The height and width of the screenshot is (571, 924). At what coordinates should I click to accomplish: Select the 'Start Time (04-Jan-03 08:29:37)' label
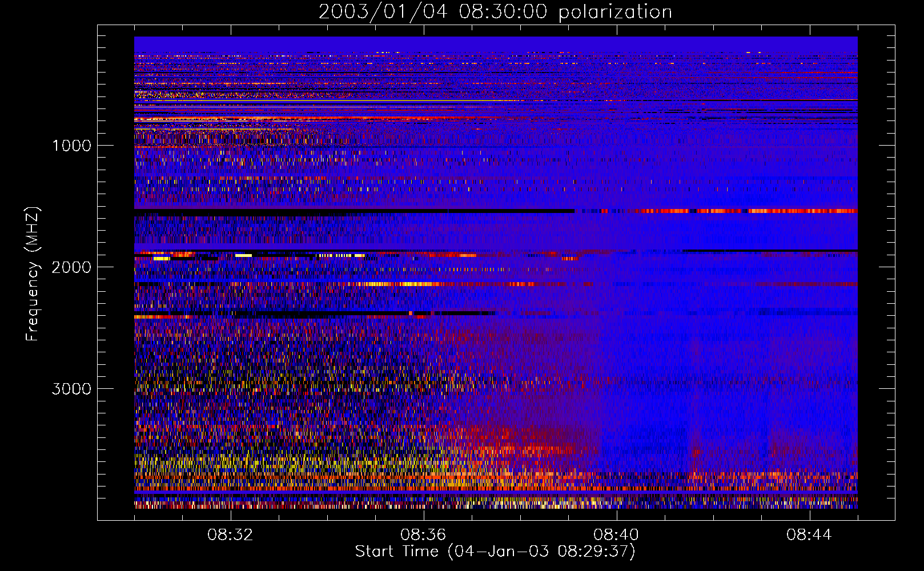pos(495,552)
